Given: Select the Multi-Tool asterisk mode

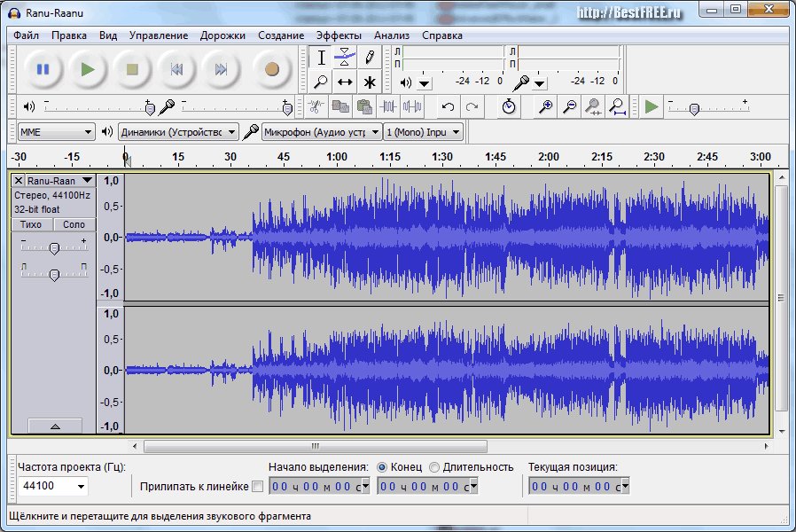Looking at the screenshot, I should click(369, 82).
